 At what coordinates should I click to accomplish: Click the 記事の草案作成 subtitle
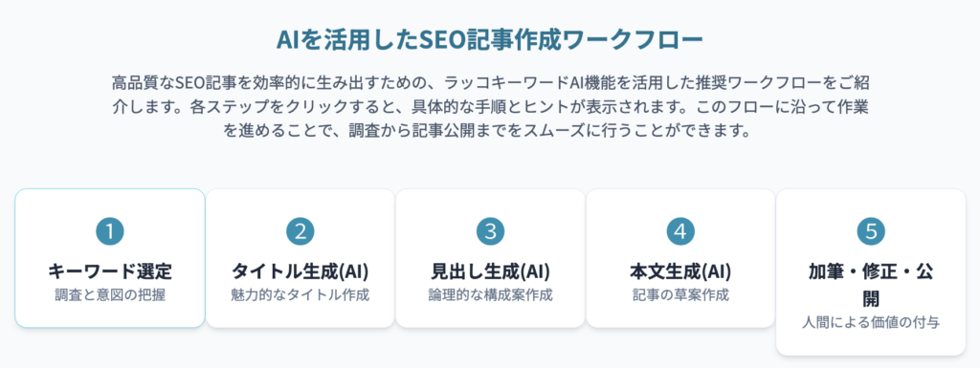pos(680,295)
